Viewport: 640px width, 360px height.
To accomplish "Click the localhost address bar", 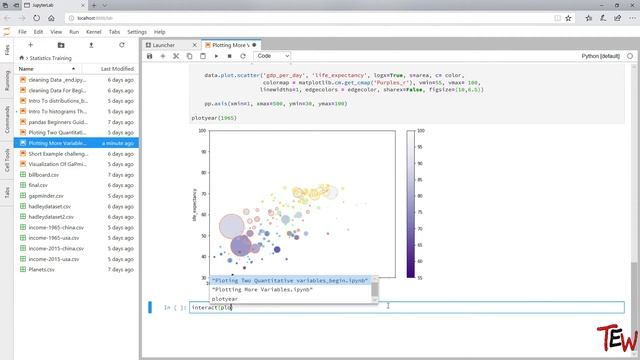I will [x=310, y=18].
